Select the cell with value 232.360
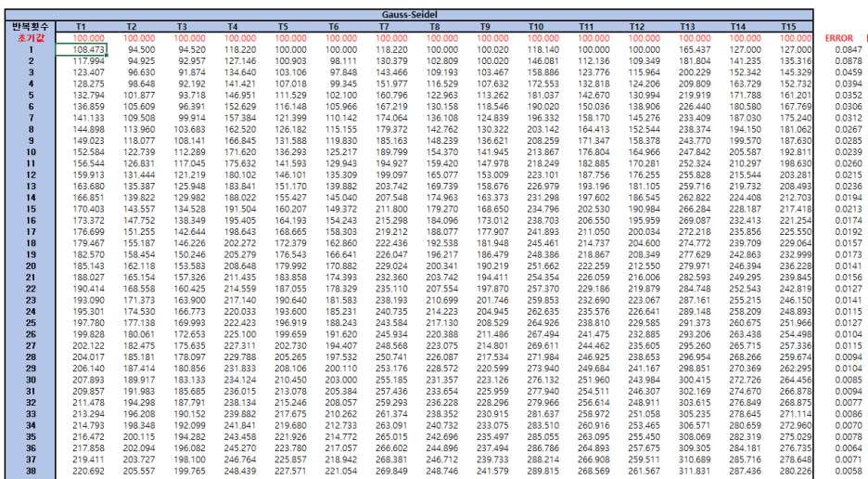The image size is (868, 479). (x=384, y=278)
